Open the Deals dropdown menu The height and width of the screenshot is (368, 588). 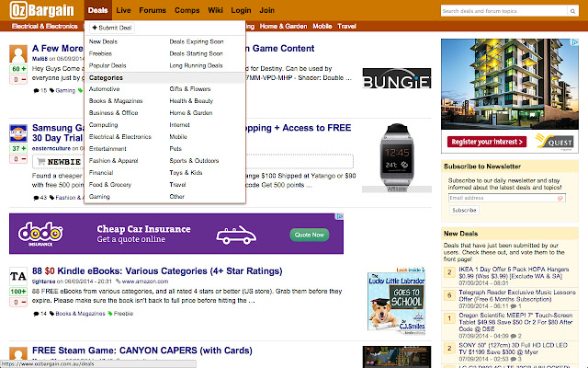(x=98, y=10)
